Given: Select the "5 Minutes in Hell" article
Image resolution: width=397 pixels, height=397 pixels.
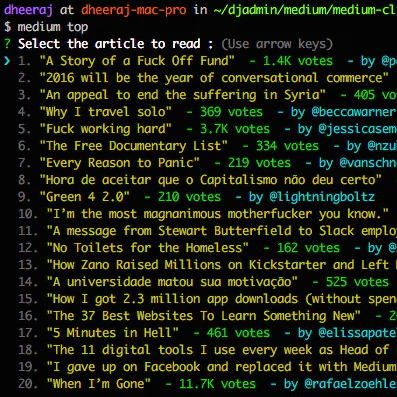Looking at the screenshot, I should tap(112, 333).
